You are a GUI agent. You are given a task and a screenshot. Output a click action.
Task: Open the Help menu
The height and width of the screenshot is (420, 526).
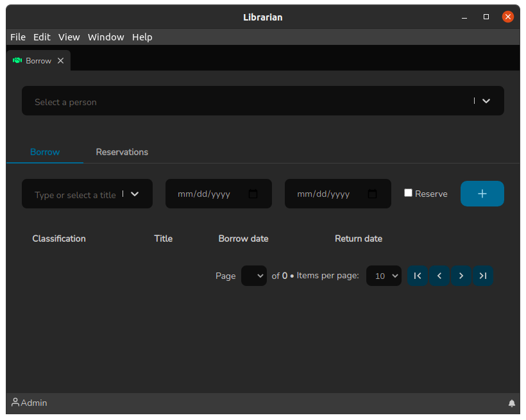click(142, 37)
